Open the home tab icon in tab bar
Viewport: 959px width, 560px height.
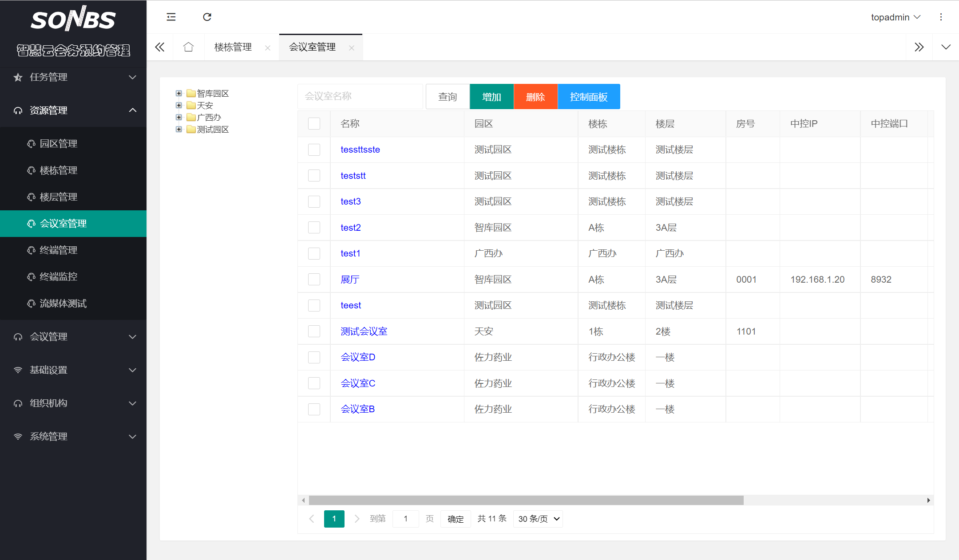click(x=189, y=47)
